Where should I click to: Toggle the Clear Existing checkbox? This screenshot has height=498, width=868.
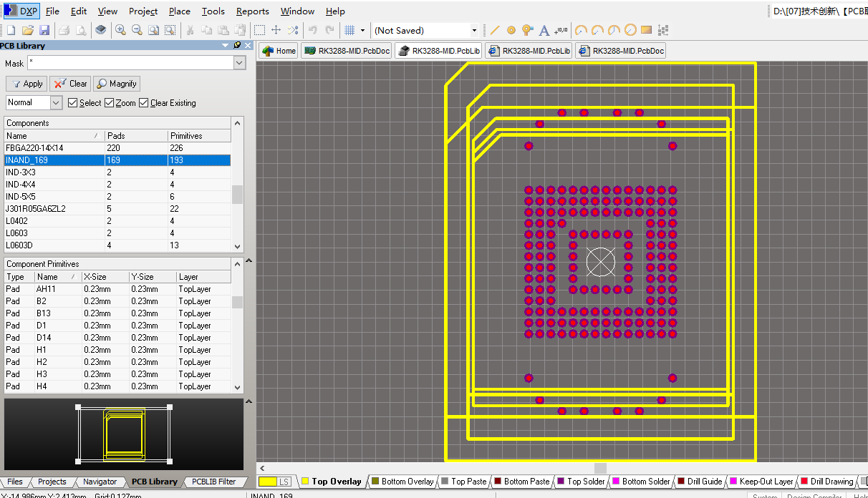tap(143, 103)
